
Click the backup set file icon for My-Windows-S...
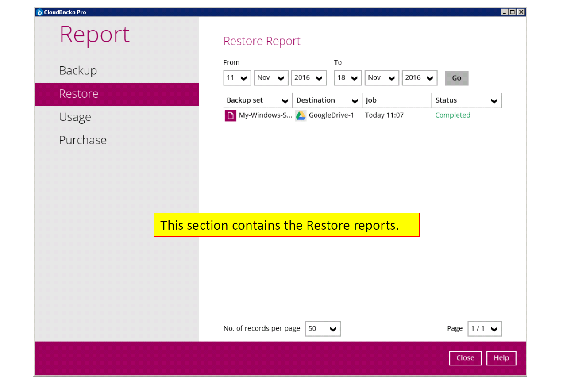(x=230, y=115)
